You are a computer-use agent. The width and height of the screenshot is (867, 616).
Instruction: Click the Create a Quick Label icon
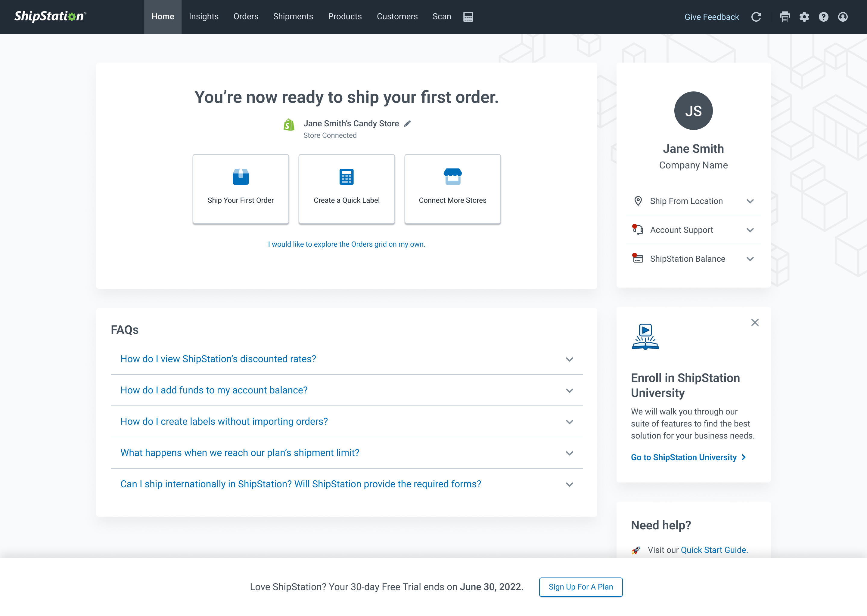[347, 177]
